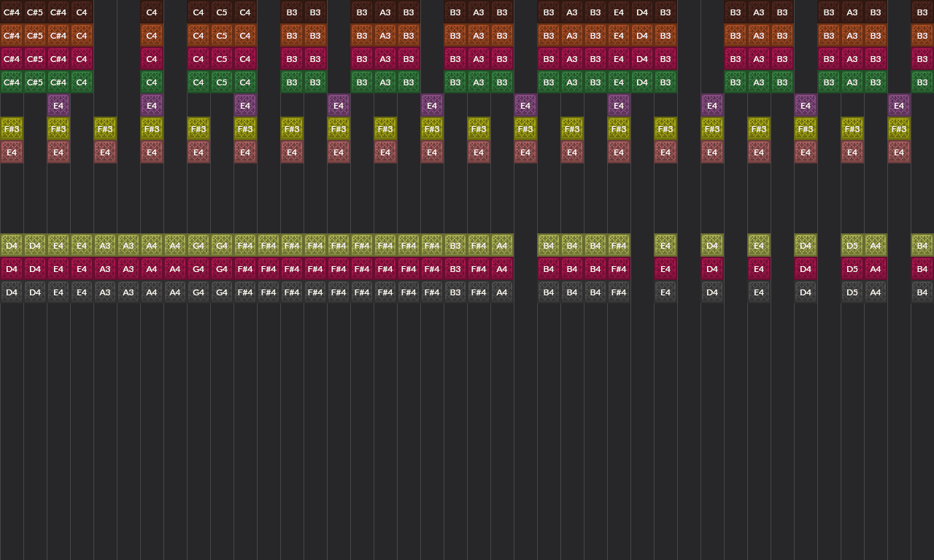Click the D4 note in the dark brown top row

click(642, 12)
